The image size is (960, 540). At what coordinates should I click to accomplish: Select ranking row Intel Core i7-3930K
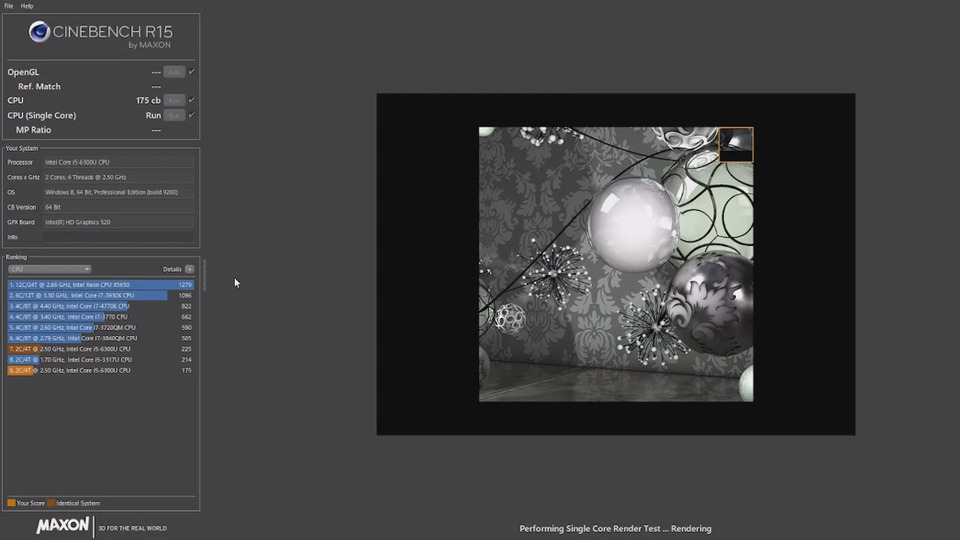(101, 295)
